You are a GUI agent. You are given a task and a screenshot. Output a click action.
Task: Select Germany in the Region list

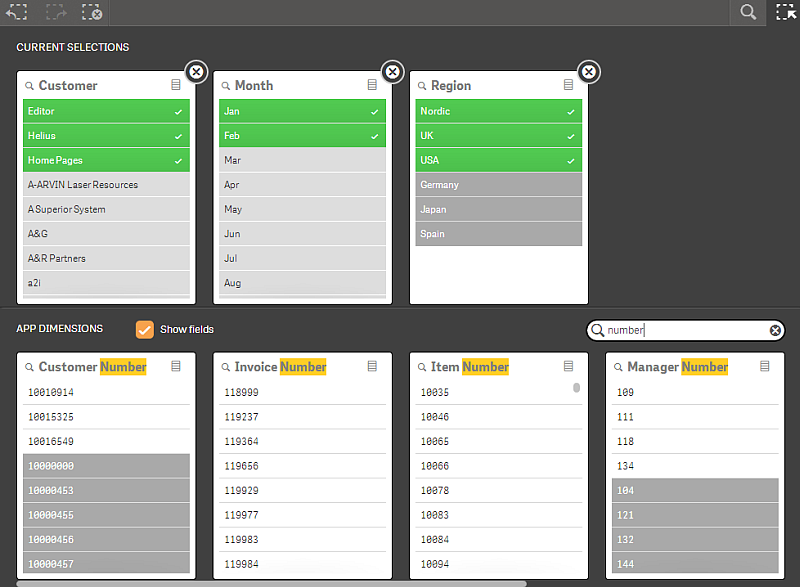(498, 185)
